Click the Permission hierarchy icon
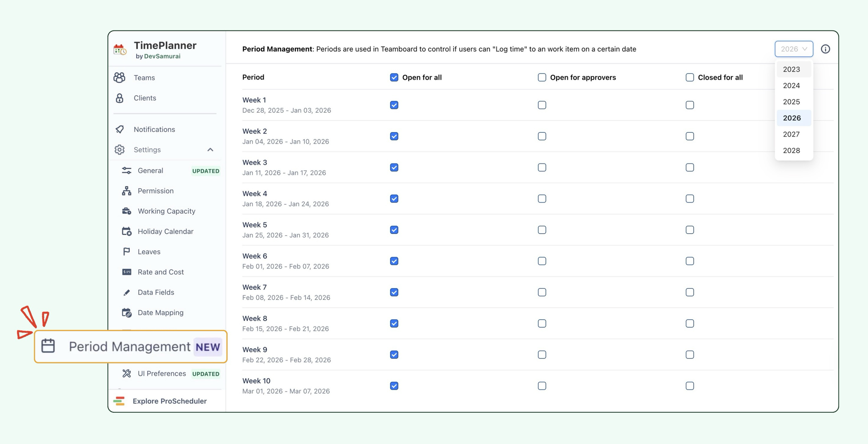 pyautogui.click(x=126, y=191)
